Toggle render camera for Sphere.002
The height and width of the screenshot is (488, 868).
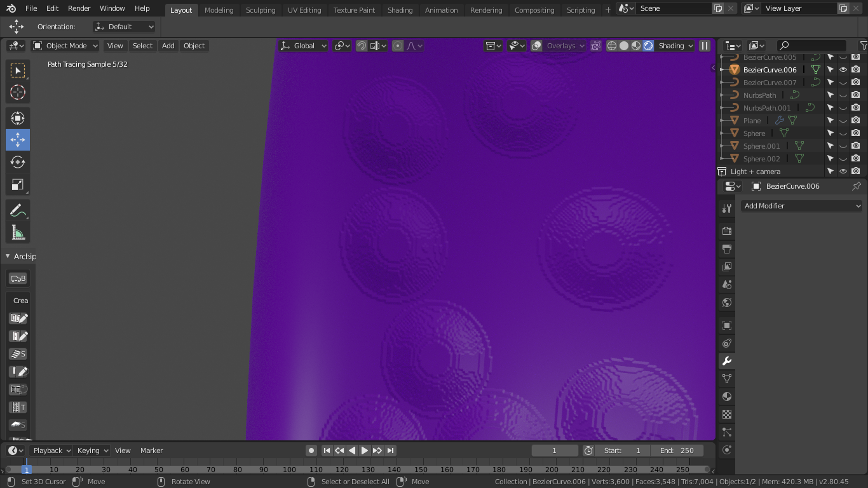856,159
